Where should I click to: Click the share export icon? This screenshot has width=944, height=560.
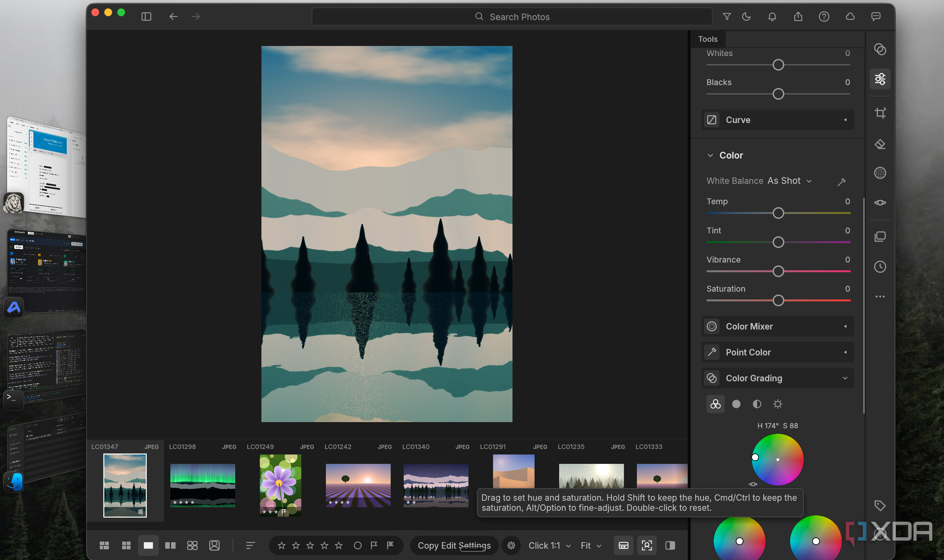pyautogui.click(x=798, y=17)
